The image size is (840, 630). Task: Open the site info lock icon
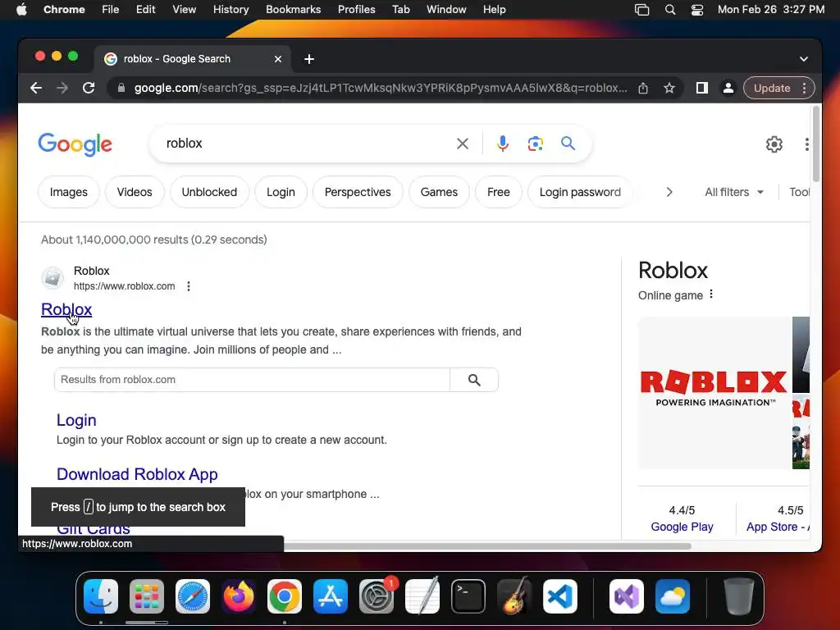(x=121, y=88)
